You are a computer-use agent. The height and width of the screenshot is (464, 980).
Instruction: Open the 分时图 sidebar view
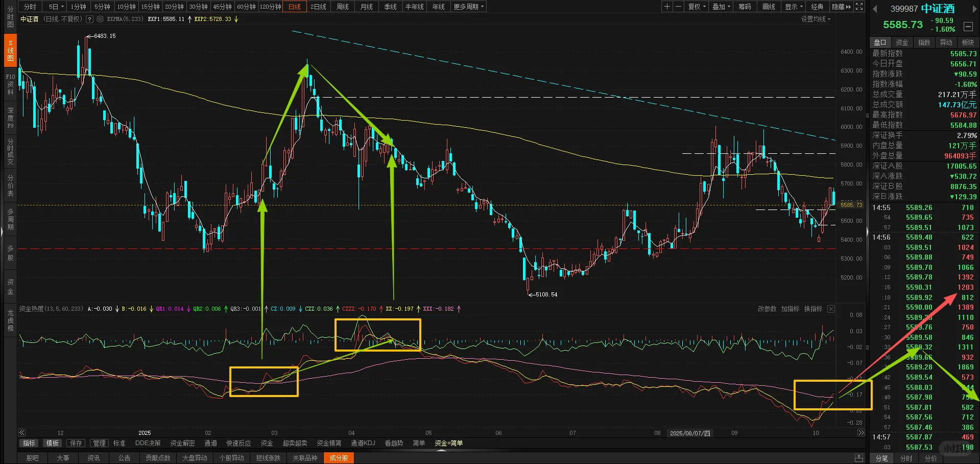click(10, 17)
